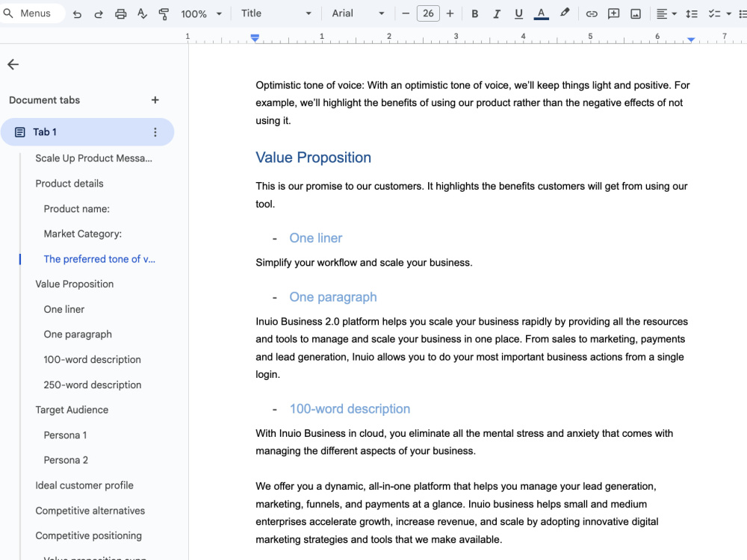This screenshot has width=747, height=560.
Task: Insert a bulleted list
Action: pyautogui.click(x=743, y=13)
